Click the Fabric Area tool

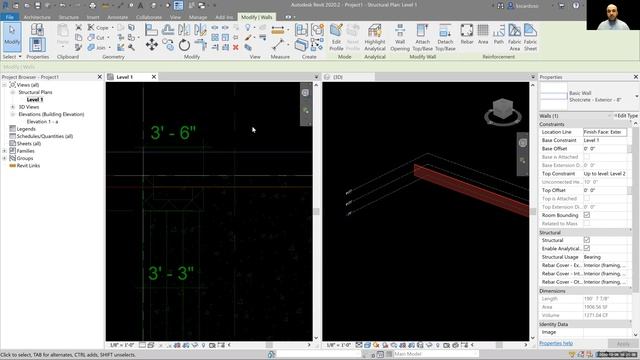(515, 37)
